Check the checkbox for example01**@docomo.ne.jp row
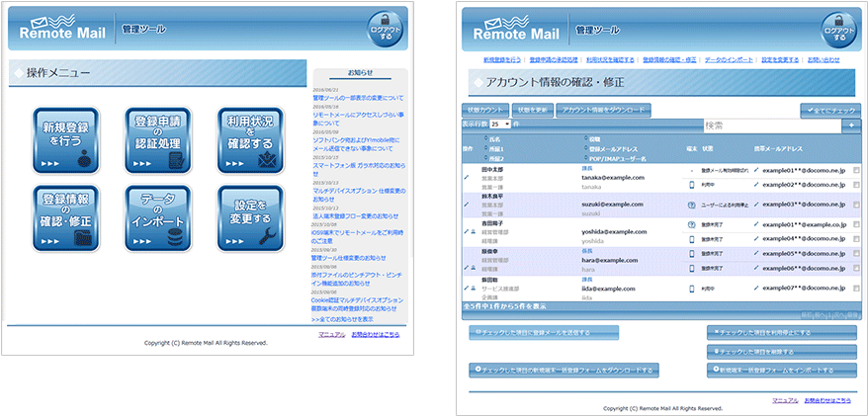This screenshot has width=868, height=416. 856,170
